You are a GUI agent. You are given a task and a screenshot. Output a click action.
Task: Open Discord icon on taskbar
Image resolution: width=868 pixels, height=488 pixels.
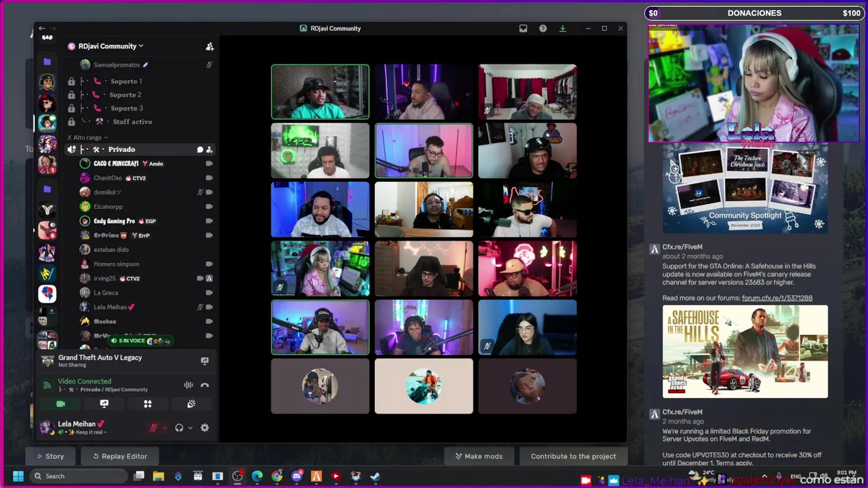click(296, 476)
